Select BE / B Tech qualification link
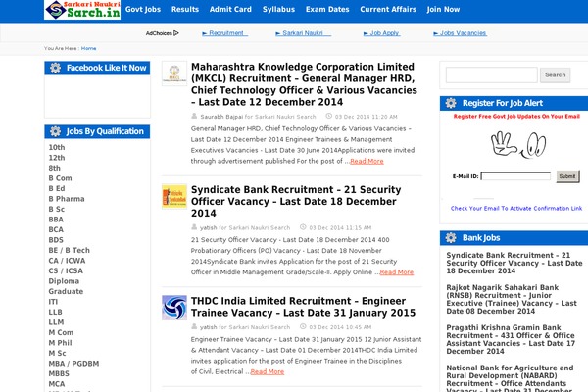588x392 pixels. point(69,250)
